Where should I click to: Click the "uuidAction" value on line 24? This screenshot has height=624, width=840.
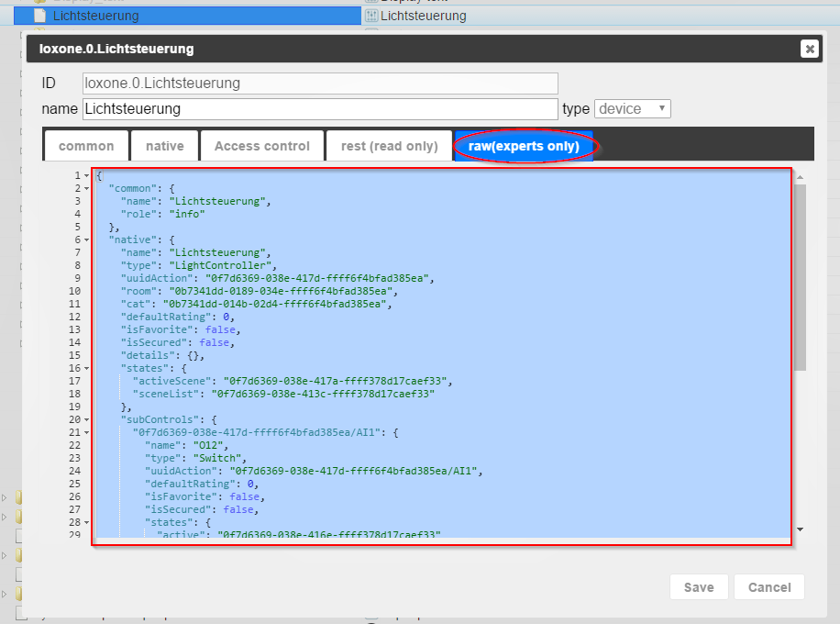356,472
